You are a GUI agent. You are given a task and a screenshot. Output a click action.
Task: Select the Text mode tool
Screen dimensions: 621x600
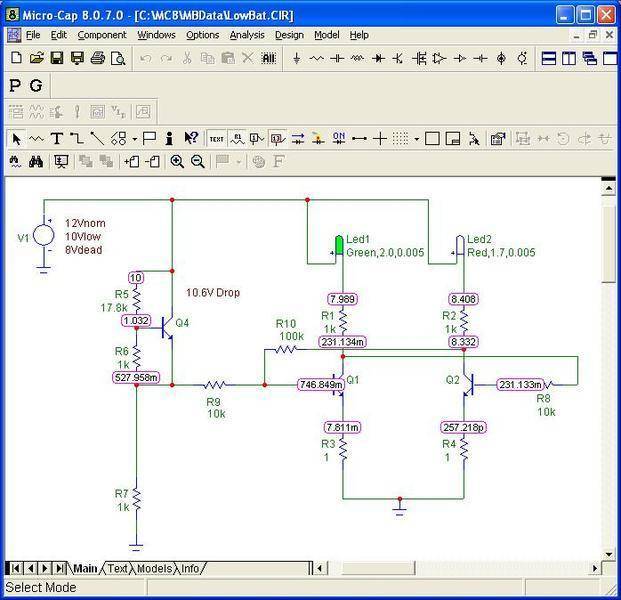click(56, 138)
